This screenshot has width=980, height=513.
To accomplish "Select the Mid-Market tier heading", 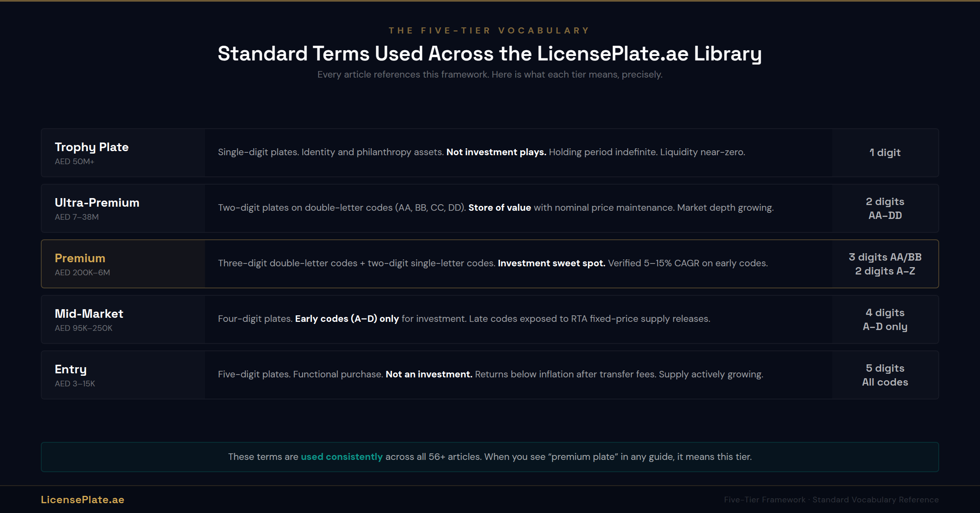I will tap(89, 314).
